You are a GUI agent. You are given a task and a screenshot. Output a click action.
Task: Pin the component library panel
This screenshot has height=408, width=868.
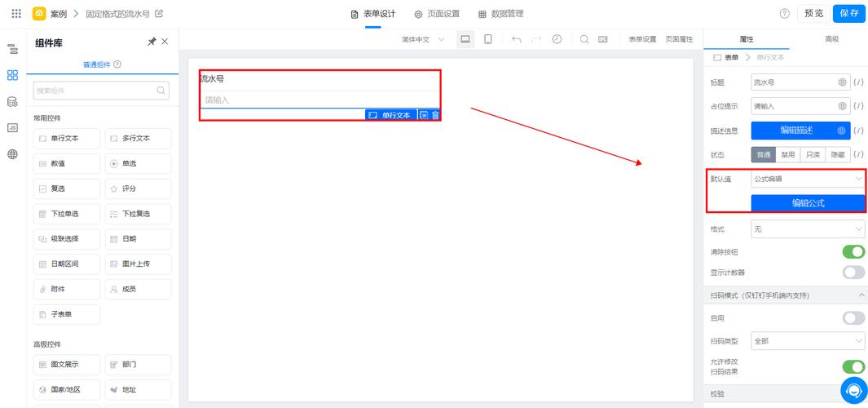pos(151,42)
